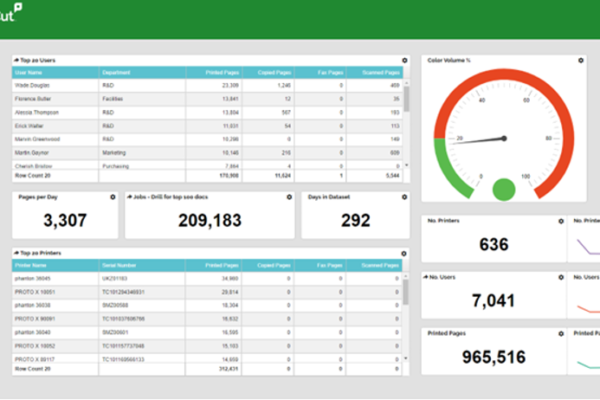Click gear icon on No. Printers tile
Image resolution: width=600 pixels, height=400 pixels.
[x=561, y=220]
